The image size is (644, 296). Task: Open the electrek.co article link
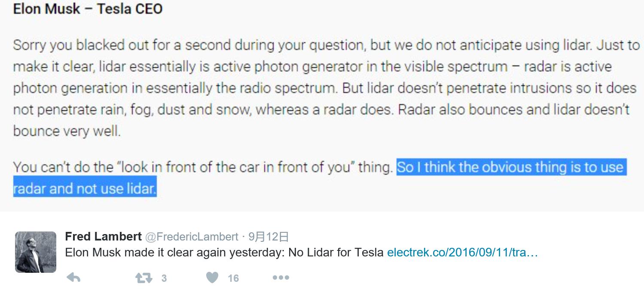(462, 253)
